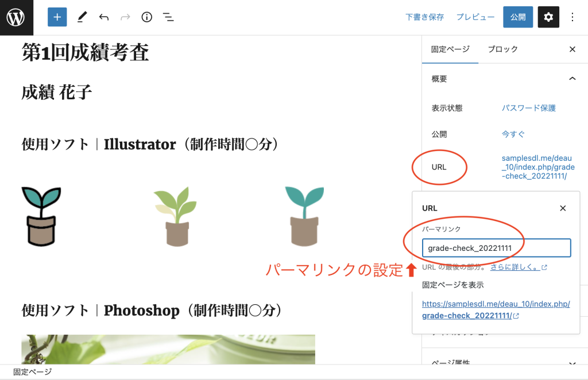
Task: Toggle the settings gear sidebar button
Action: click(x=548, y=17)
